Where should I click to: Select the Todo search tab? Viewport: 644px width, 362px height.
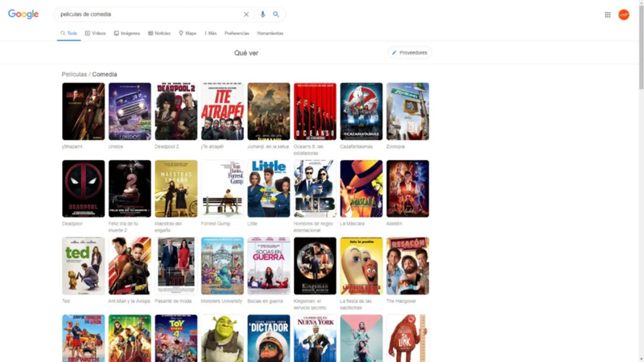click(x=68, y=33)
